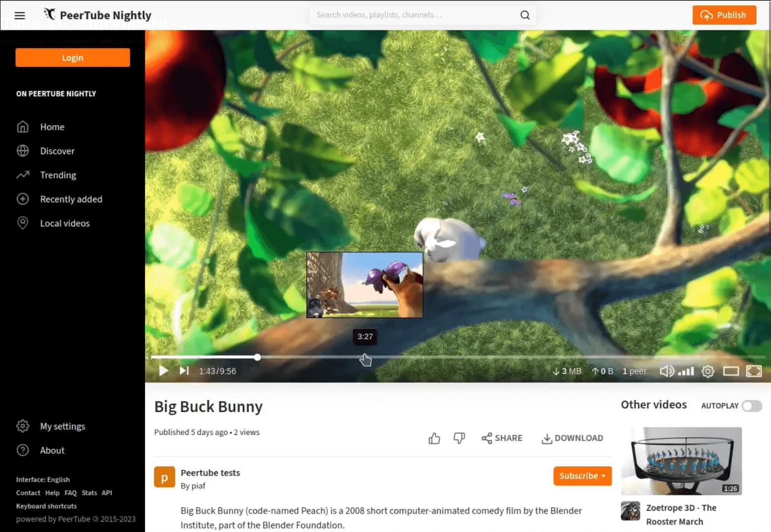Image resolution: width=771 pixels, height=532 pixels.
Task: Switch the player to fullscreen
Action: 754,371
